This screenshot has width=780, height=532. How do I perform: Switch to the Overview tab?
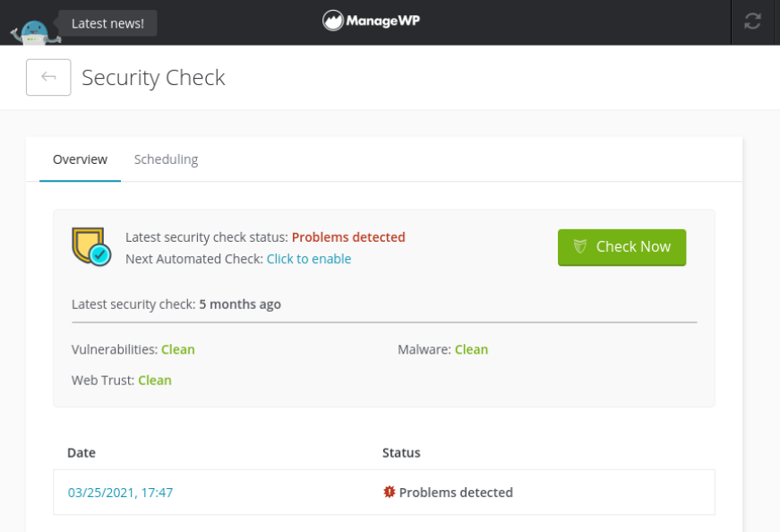pos(80,159)
